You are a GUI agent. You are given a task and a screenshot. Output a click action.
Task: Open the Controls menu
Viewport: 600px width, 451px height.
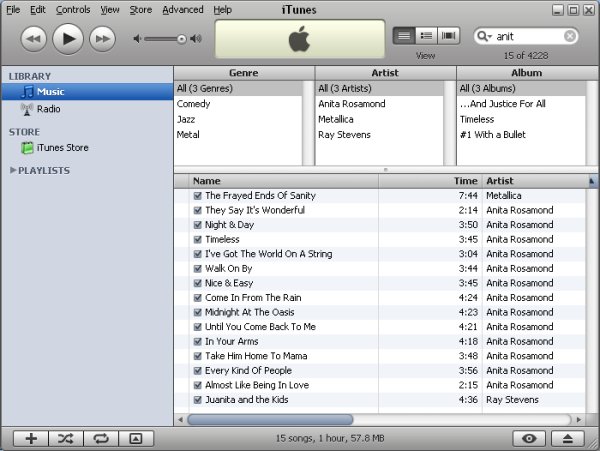[x=73, y=10]
